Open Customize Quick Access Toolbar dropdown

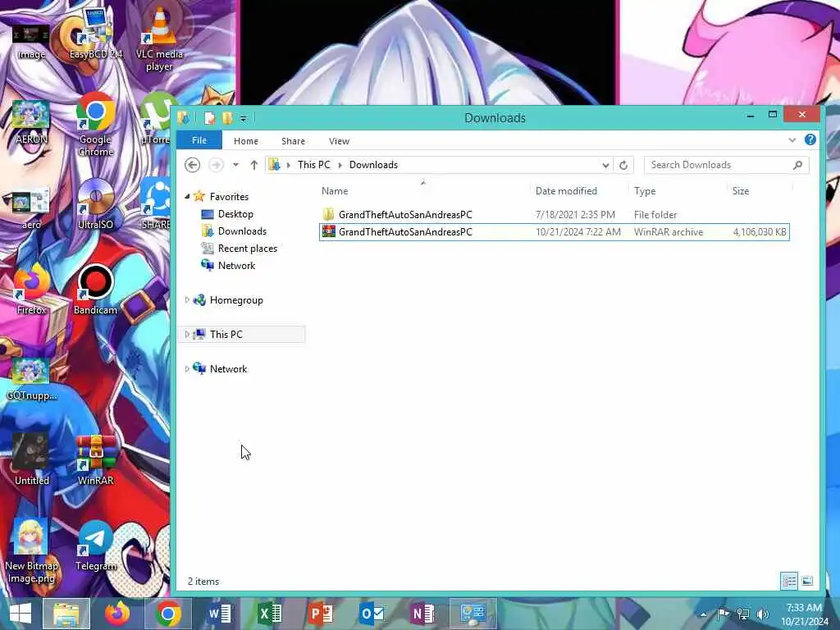click(x=243, y=118)
